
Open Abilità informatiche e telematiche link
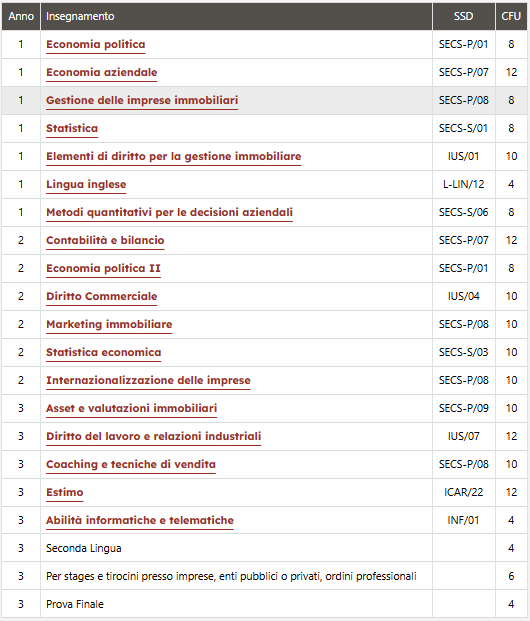click(140, 520)
